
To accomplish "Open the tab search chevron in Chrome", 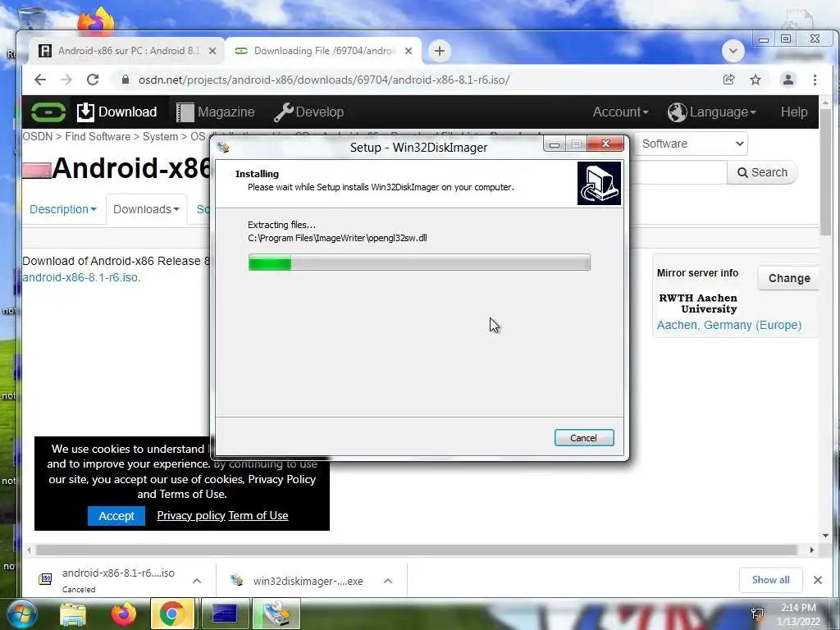I will point(733,52).
